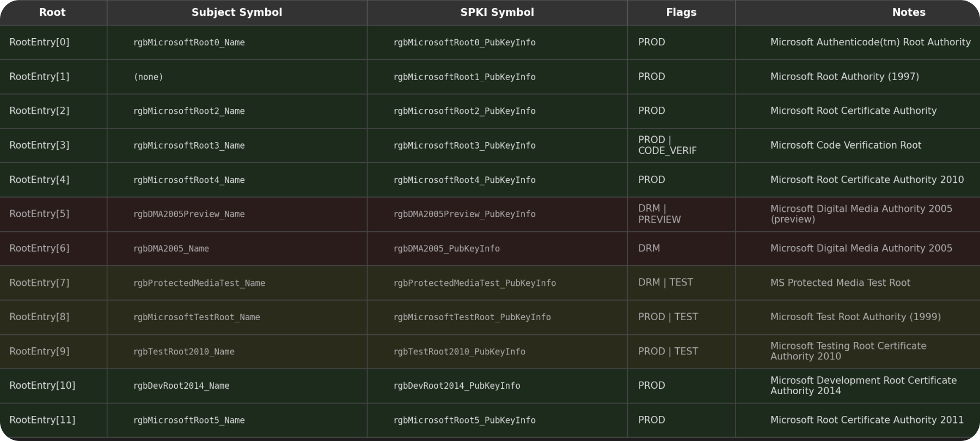This screenshot has width=980, height=441.
Task: Click Microsoft Development Root Certificate Authority 2014 note
Action: click(863, 385)
